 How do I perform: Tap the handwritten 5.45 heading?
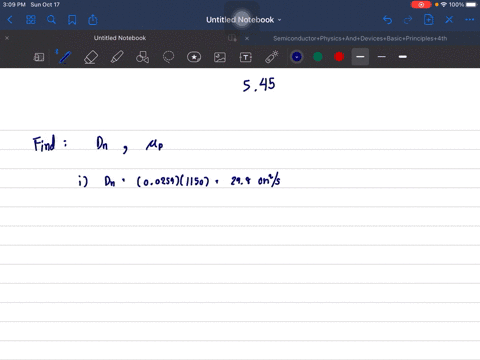pos(259,84)
